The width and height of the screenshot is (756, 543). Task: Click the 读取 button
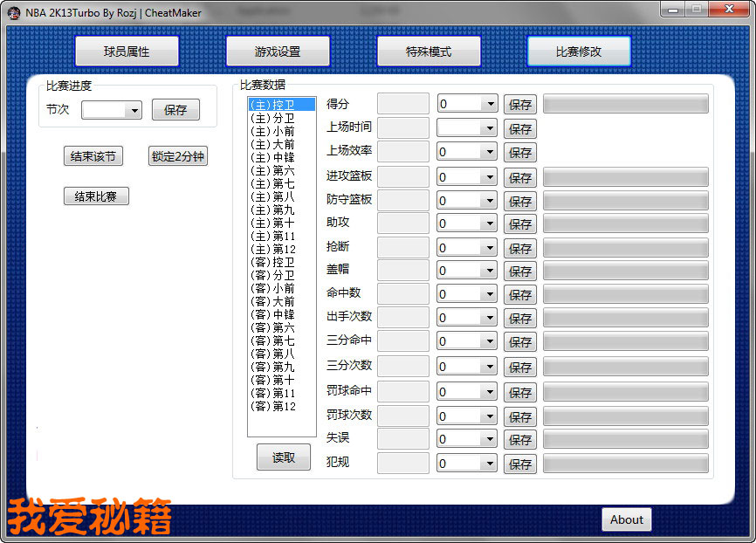[284, 457]
